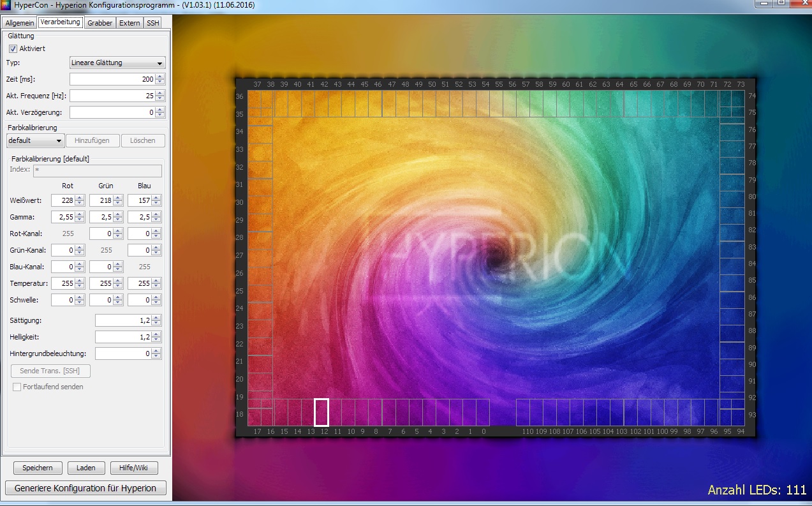Toggle the Aktiviert checkbox under Glättung
This screenshot has width=812, height=506.
13,48
